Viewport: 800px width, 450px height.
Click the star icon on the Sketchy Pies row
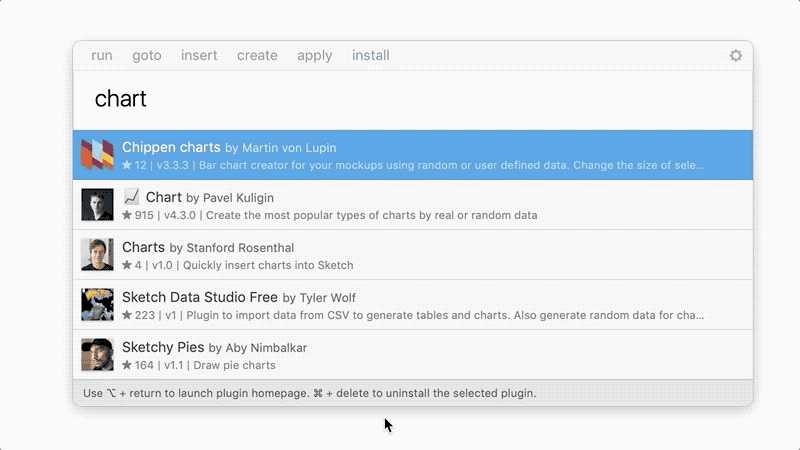click(x=127, y=365)
